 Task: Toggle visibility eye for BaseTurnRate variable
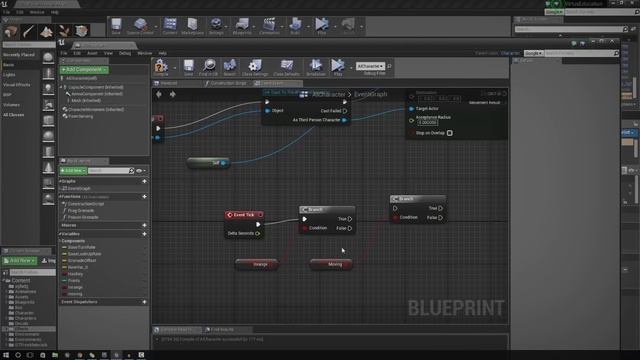click(145, 247)
